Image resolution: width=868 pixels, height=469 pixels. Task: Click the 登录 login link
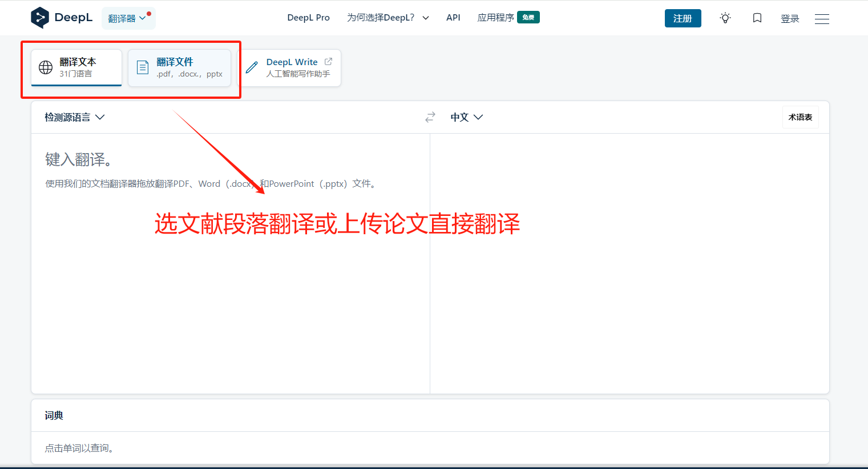tap(790, 19)
